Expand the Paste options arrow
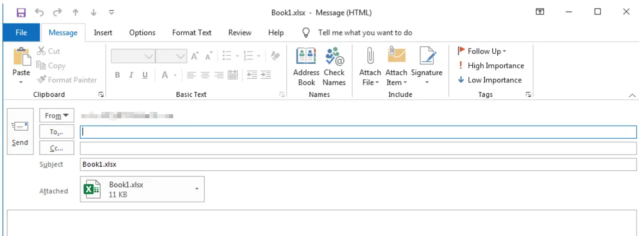 (x=21, y=82)
